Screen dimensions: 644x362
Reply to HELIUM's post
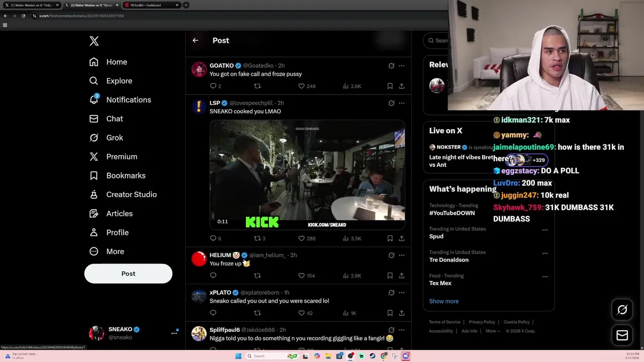[x=213, y=276]
